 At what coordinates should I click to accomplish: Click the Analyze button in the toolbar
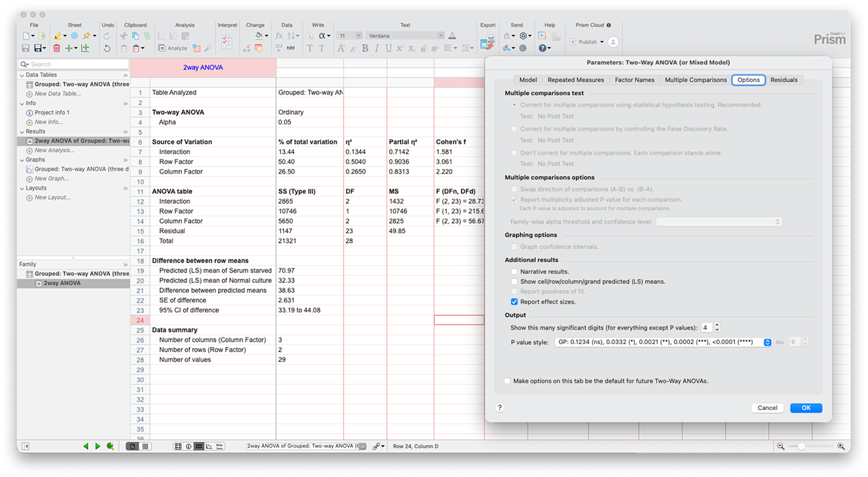coord(173,48)
